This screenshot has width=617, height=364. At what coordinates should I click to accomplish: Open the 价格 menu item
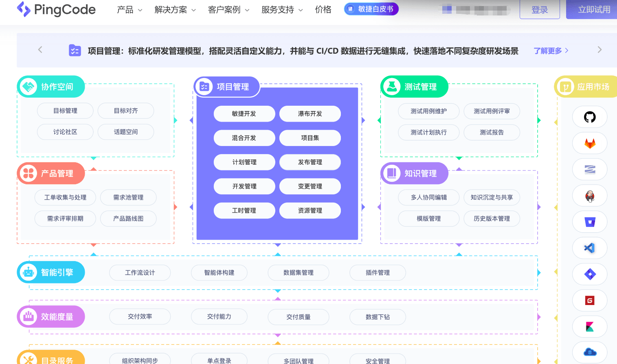[323, 9]
